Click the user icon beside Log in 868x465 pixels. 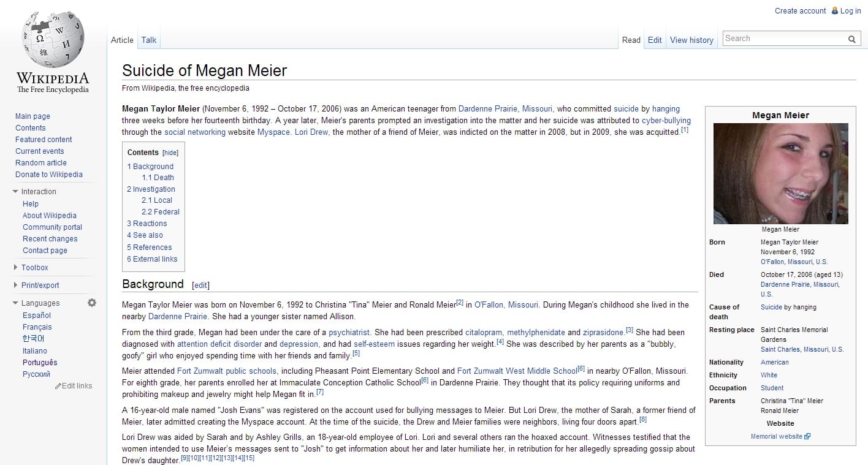pos(834,11)
